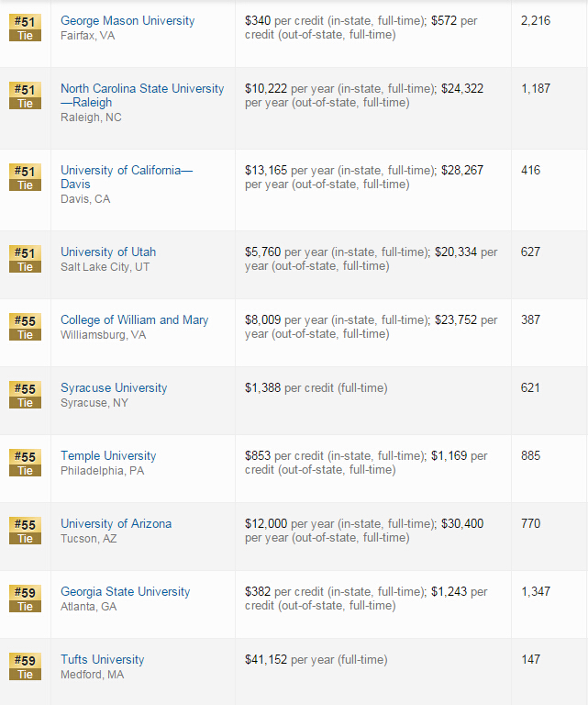Open George Mason University link

[x=128, y=21]
